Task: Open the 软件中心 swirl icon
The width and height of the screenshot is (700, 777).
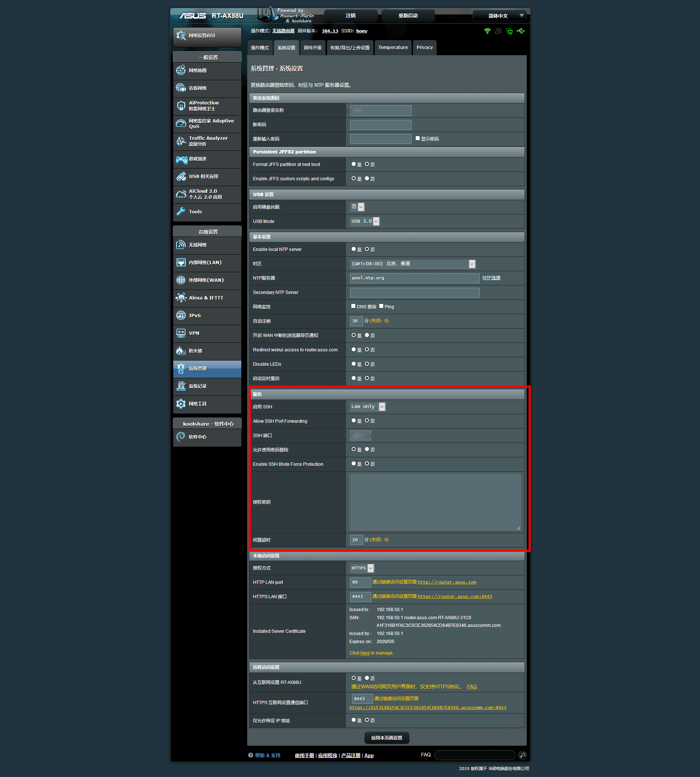Action: 181,437
